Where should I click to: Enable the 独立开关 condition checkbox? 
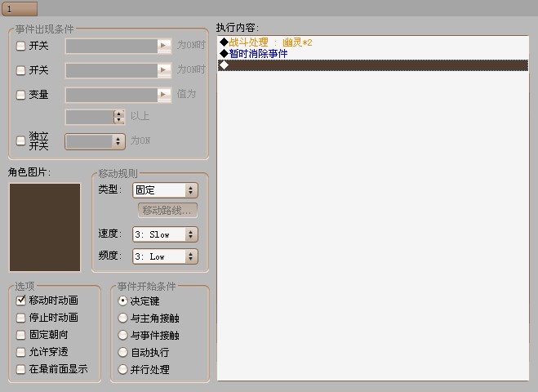coord(21,140)
